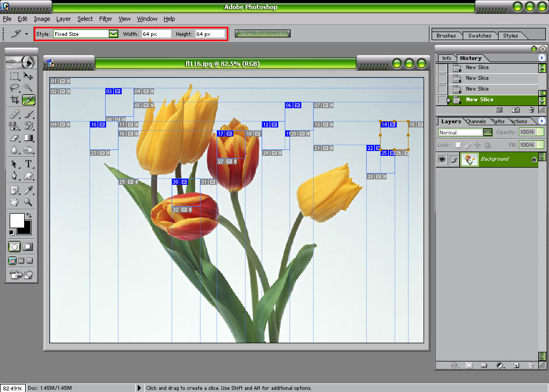The height and width of the screenshot is (392, 549).
Task: Expand the History panel options menu arrow
Action: point(542,58)
